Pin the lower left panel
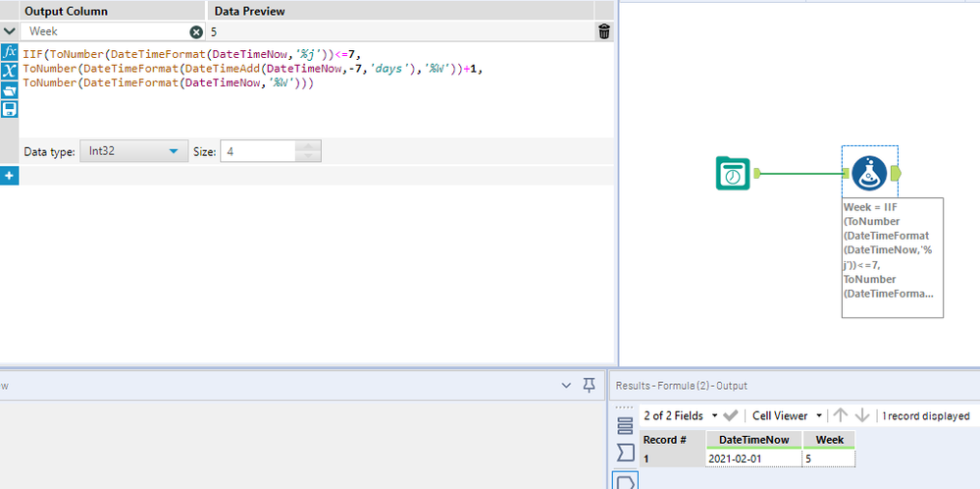980x489 pixels. (589, 386)
